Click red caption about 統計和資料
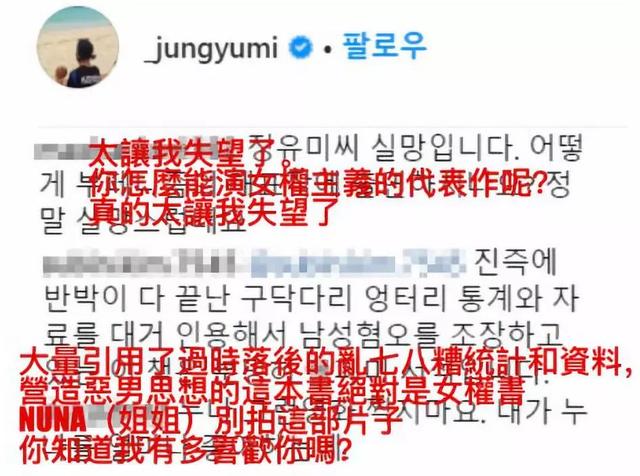Screen dimensions: 640x476 (x=325, y=363)
